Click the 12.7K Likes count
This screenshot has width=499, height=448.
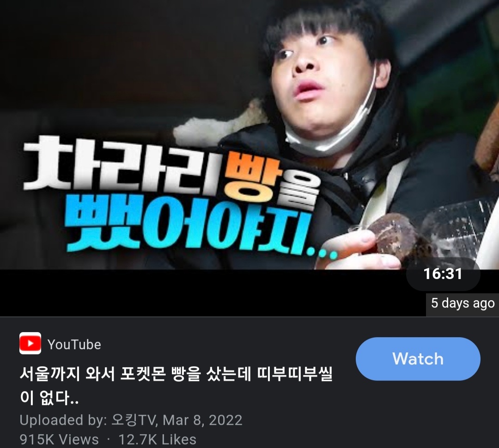click(157, 439)
